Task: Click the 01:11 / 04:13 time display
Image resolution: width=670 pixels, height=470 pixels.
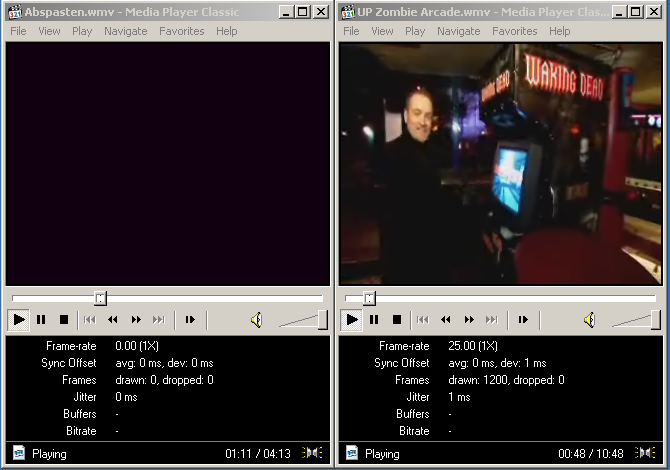Action: (x=258, y=453)
